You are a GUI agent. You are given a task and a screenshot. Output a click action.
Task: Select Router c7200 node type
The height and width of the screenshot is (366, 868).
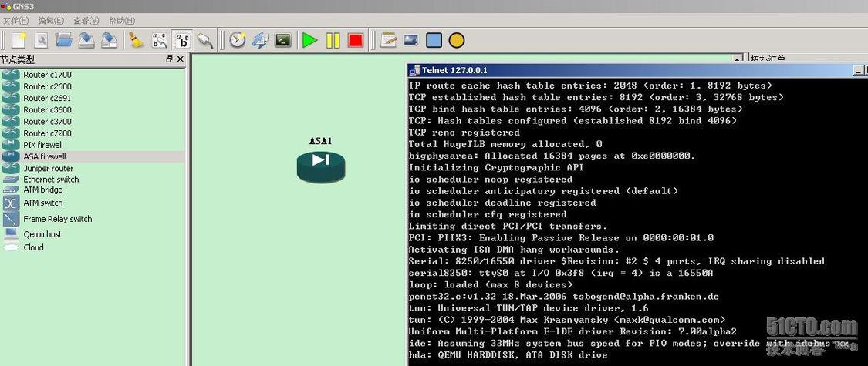pyautogui.click(x=93, y=133)
